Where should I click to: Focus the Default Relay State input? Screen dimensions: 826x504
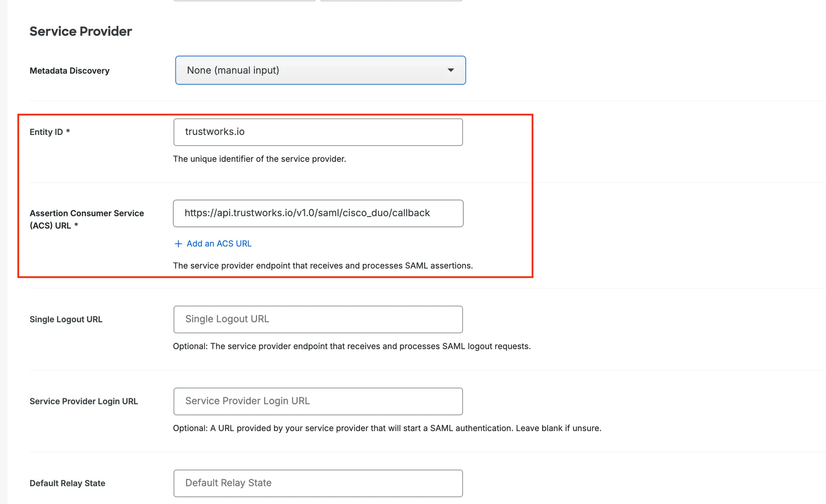(318, 483)
